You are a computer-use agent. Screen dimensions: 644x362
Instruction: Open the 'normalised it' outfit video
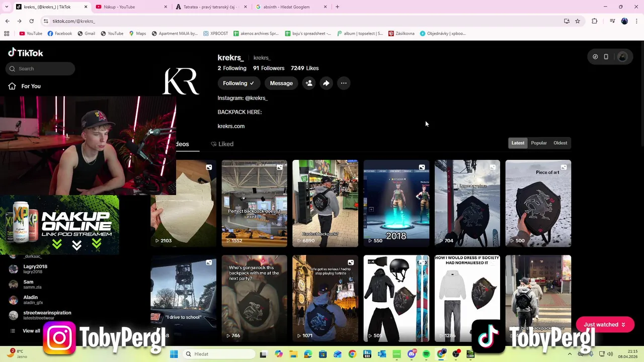coord(467,298)
